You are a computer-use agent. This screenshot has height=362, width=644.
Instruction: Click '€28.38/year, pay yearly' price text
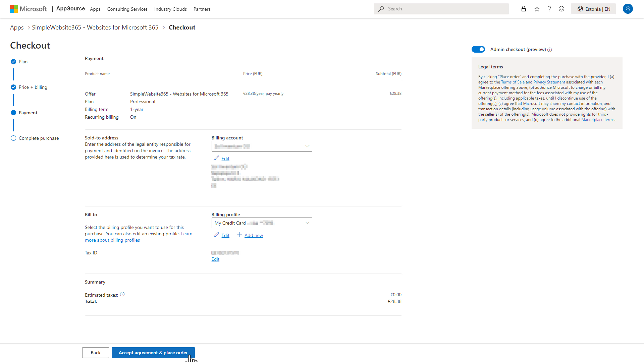coord(263,94)
